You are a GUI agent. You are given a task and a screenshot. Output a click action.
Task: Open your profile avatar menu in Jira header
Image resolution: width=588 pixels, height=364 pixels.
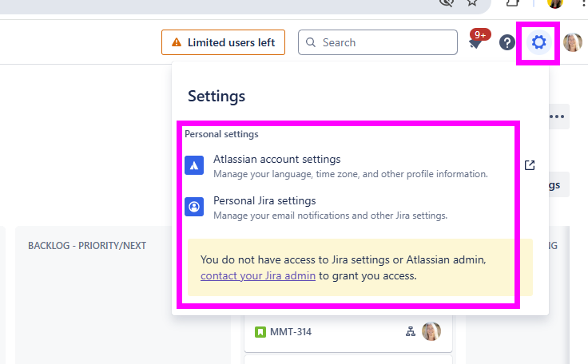[573, 42]
